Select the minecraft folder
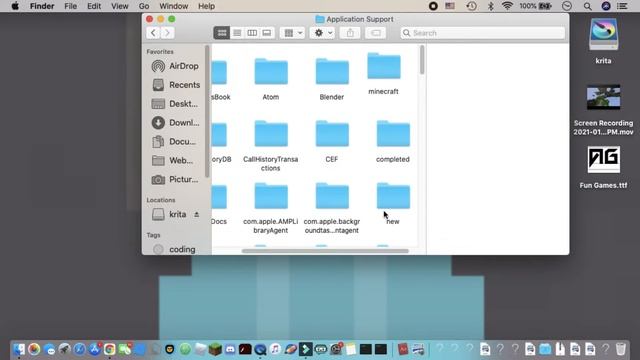The width and height of the screenshot is (640, 360). click(x=384, y=66)
